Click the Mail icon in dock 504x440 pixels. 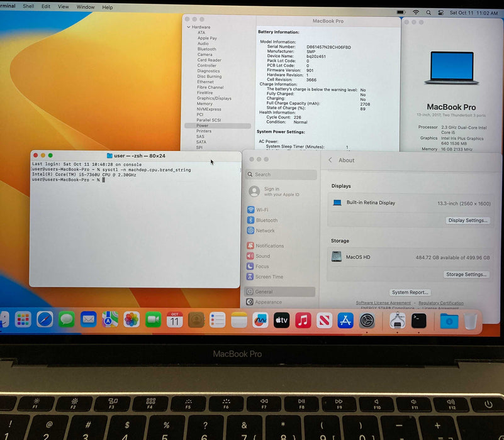88,319
